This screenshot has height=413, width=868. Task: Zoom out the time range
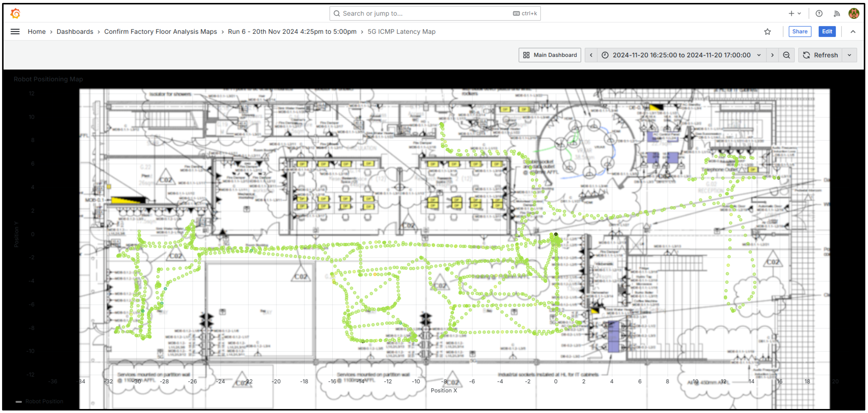pyautogui.click(x=786, y=55)
